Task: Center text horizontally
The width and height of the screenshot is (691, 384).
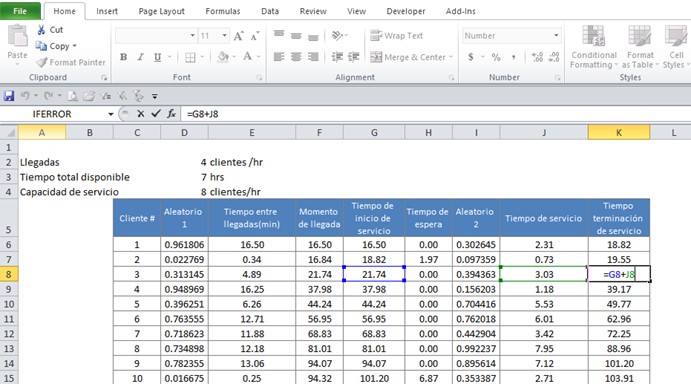Action: coord(296,57)
